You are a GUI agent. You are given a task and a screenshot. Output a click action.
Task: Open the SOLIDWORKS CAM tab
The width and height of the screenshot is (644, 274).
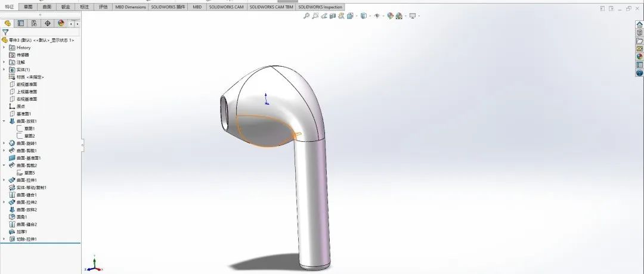[x=226, y=7]
